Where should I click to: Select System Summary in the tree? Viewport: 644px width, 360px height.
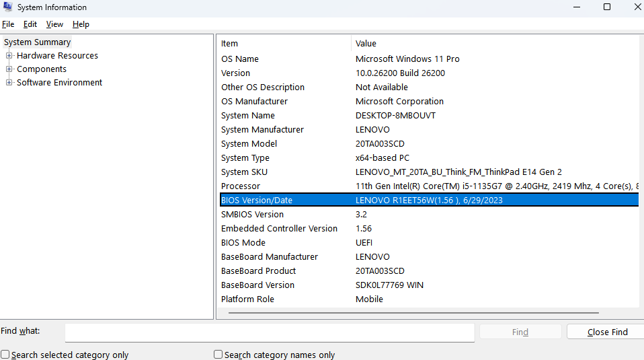click(37, 42)
